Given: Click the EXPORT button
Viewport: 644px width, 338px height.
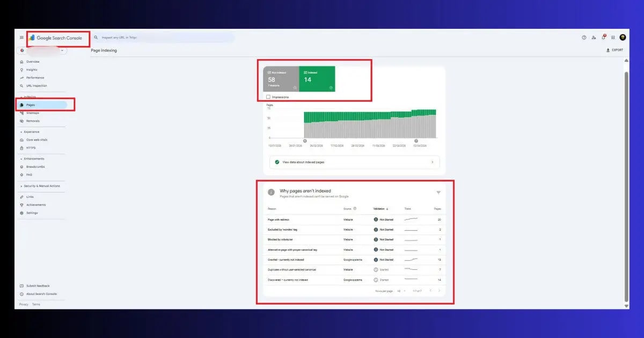Looking at the screenshot, I should pos(613,49).
